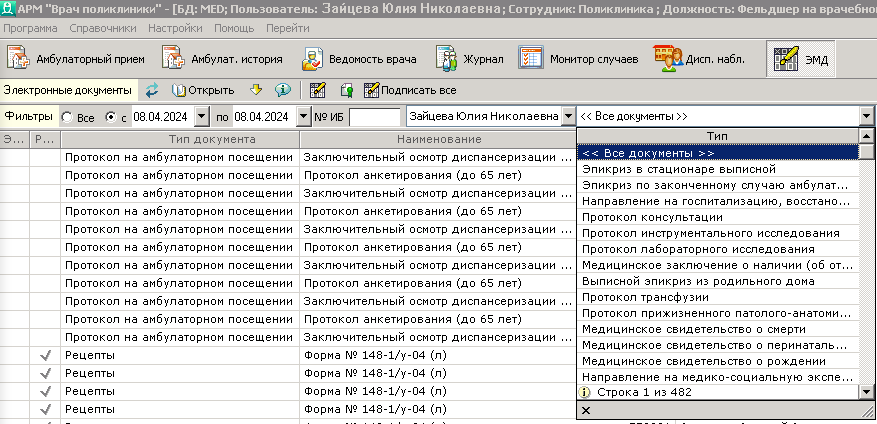Sort by the Тип документа column header
The height and width of the screenshot is (424, 877).
pyautogui.click(x=180, y=139)
